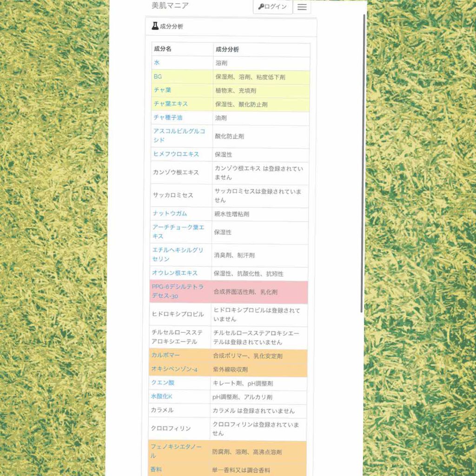Screen dimensions: 476x476
Task: View フェノキシエタノール ingredient details
Action: pyautogui.click(x=176, y=451)
